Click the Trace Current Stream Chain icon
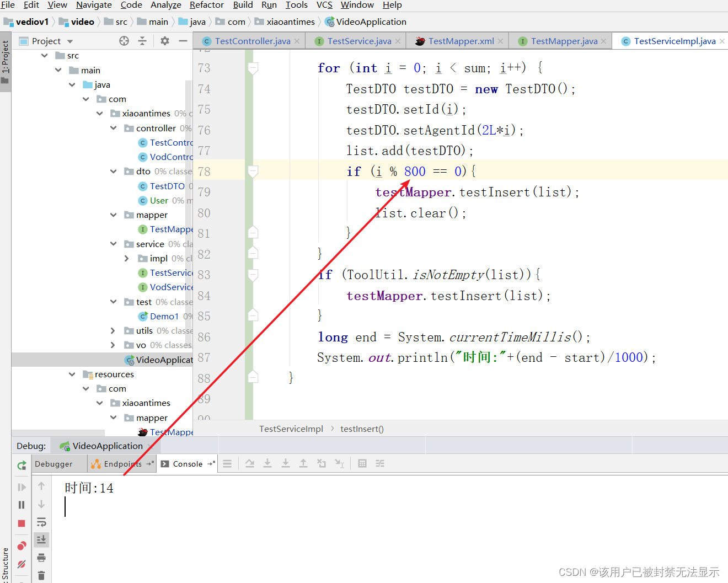This screenshot has height=583, width=728. pyautogui.click(x=380, y=463)
